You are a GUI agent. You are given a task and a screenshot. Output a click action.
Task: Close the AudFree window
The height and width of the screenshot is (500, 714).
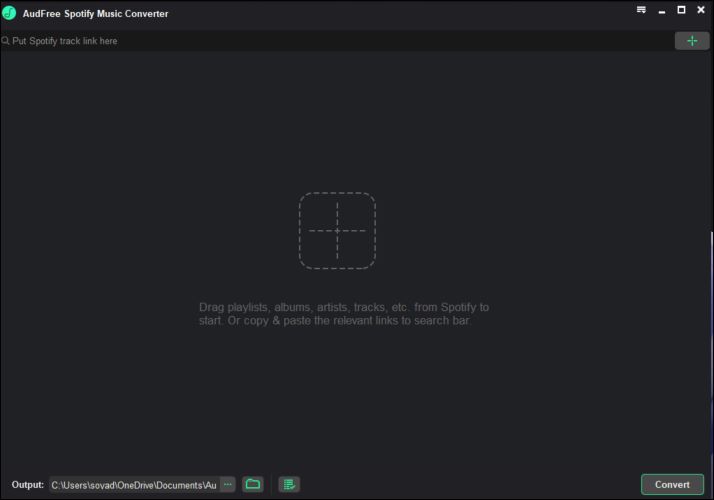coord(701,10)
